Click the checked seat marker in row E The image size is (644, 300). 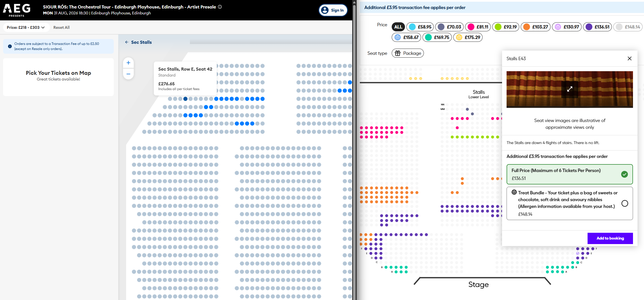click(x=578, y=253)
